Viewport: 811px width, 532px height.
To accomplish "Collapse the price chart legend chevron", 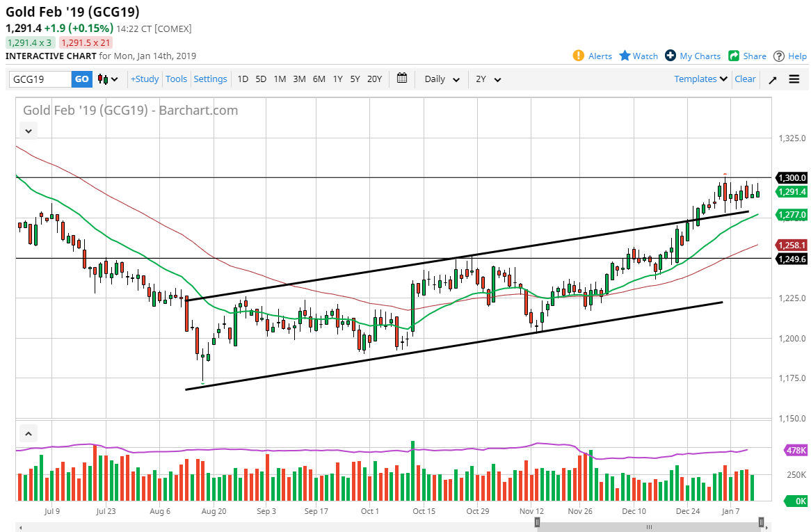I will pyautogui.click(x=29, y=130).
